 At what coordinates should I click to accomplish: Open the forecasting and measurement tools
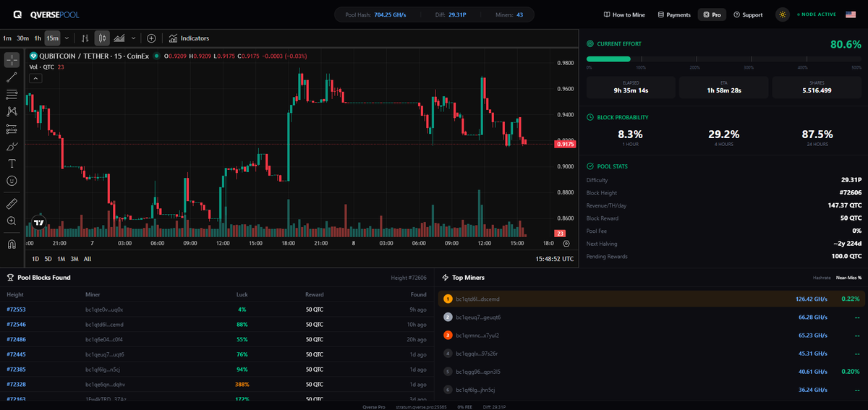coord(12,129)
